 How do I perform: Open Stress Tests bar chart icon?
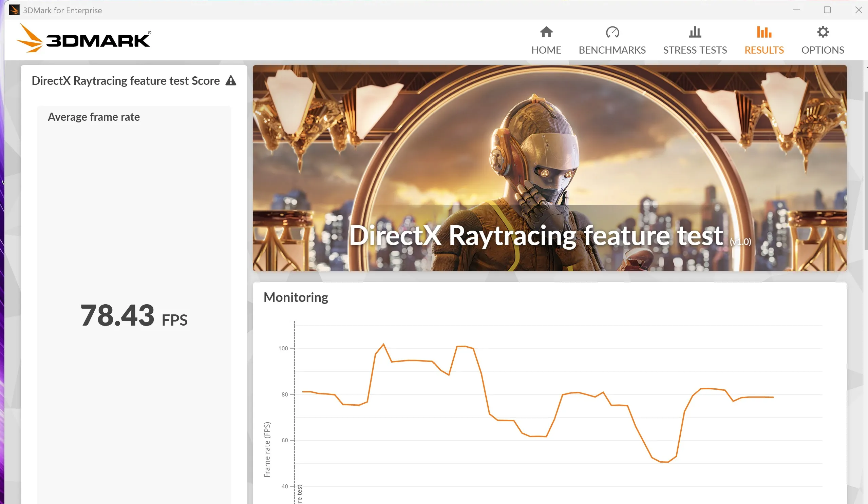[x=695, y=32]
